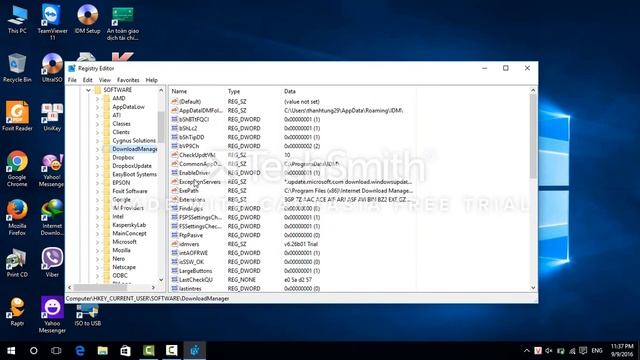Open the Favorites menu in Registry Editor

tap(128, 80)
